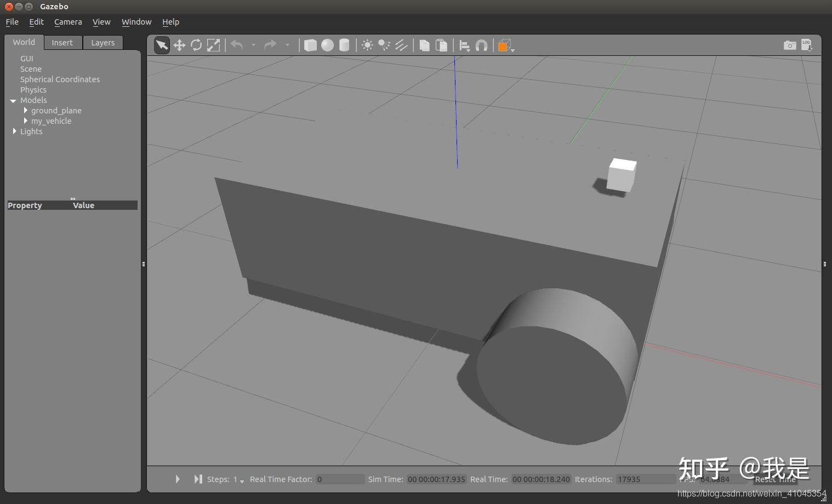Open the Camera menu
This screenshot has height=504, width=832.
click(68, 22)
